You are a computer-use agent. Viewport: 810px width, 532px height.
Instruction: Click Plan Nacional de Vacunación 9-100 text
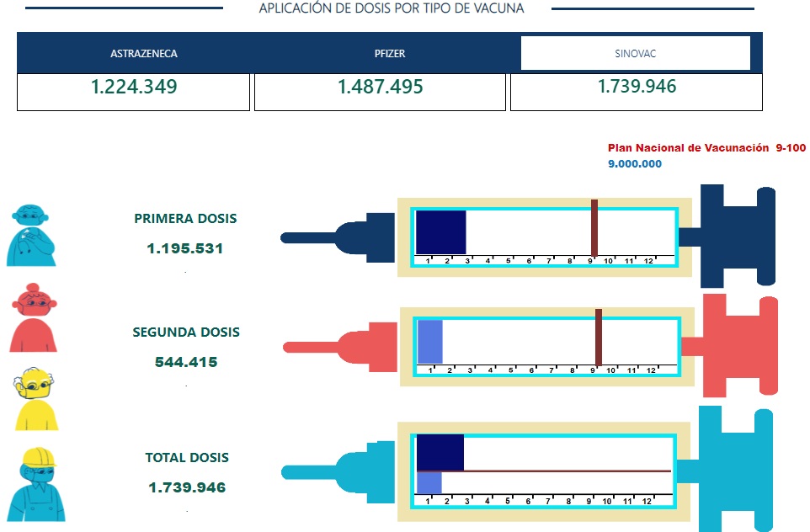click(706, 147)
